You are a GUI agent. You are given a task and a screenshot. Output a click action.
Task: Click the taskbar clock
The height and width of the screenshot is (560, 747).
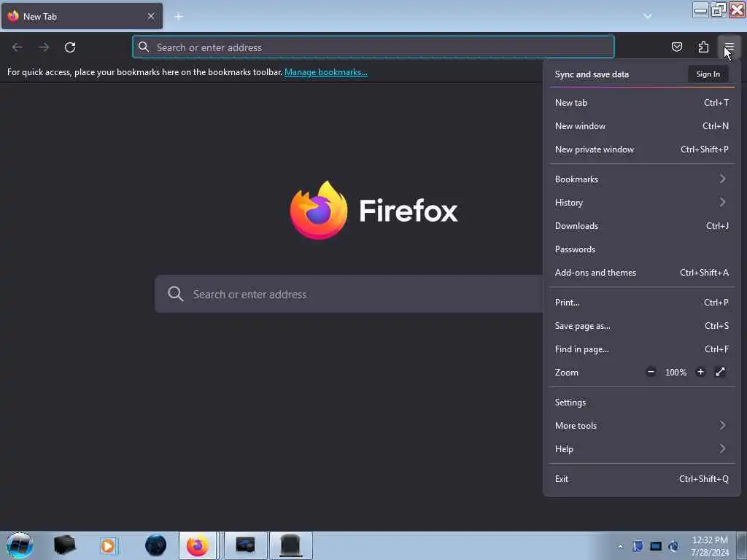pyautogui.click(x=710, y=546)
